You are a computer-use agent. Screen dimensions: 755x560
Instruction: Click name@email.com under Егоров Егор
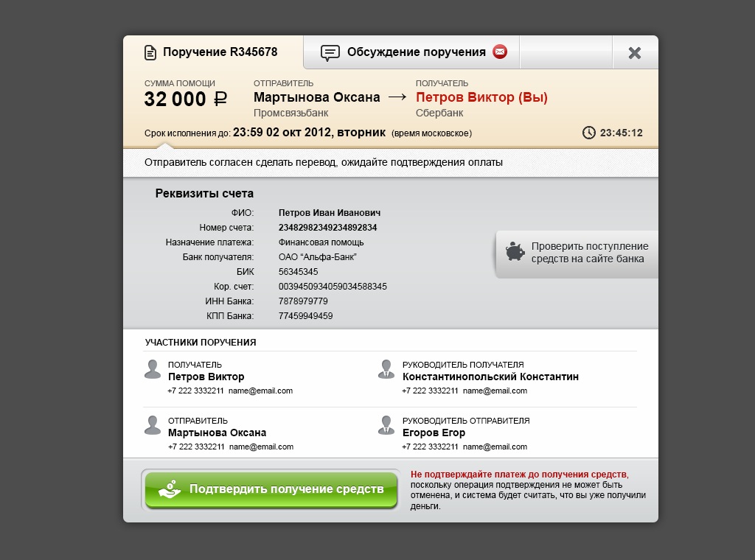click(495, 447)
